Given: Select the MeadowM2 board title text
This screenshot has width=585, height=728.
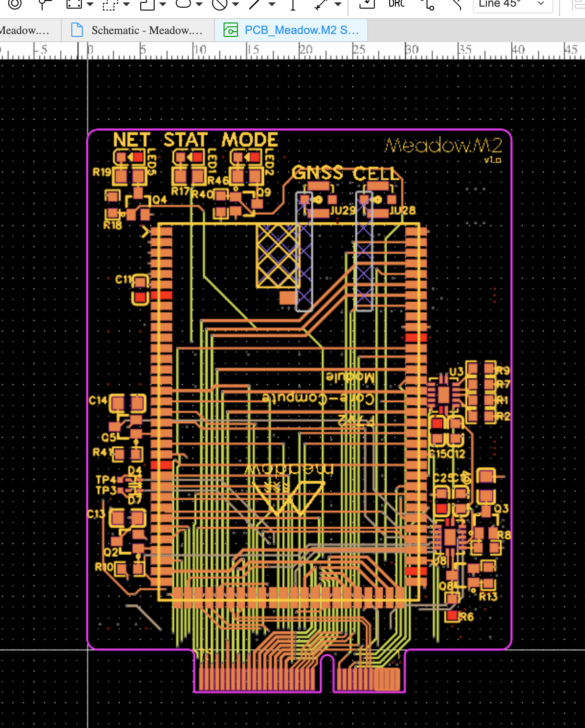Looking at the screenshot, I should (443, 145).
